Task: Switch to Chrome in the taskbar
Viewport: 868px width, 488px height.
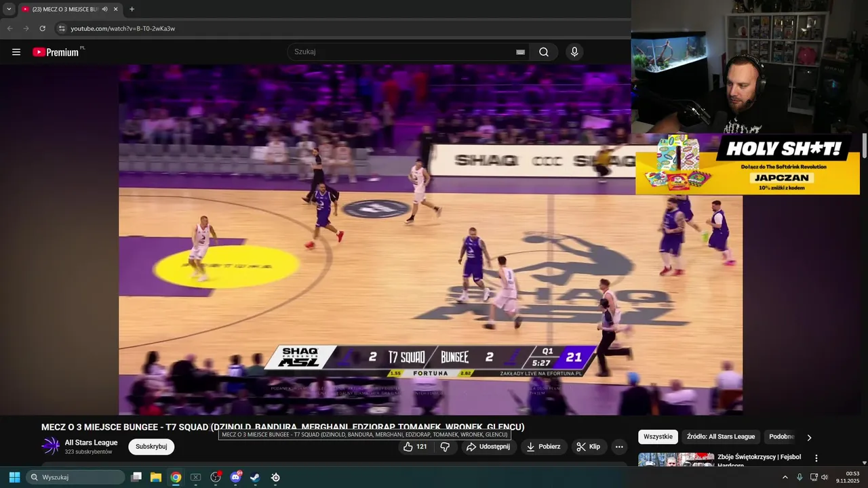Action: pyautogui.click(x=176, y=477)
